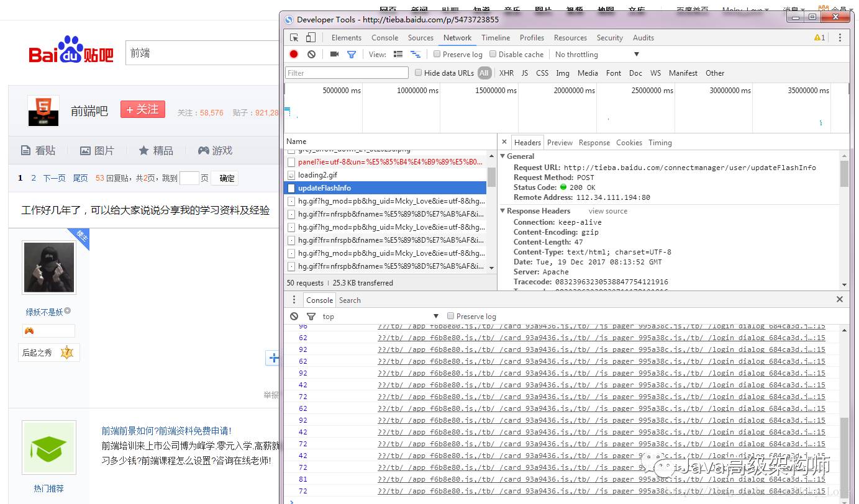Screen dimensions: 859x504
Task: Click the poster's profile picture
Action: click(49, 268)
